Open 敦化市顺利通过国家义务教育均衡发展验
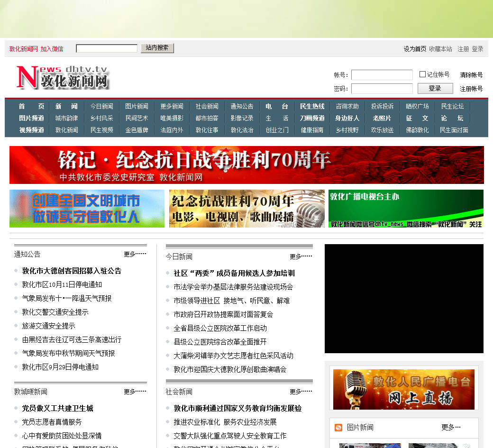The height and width of the screenshot is (448, 493). coord(237,408)
